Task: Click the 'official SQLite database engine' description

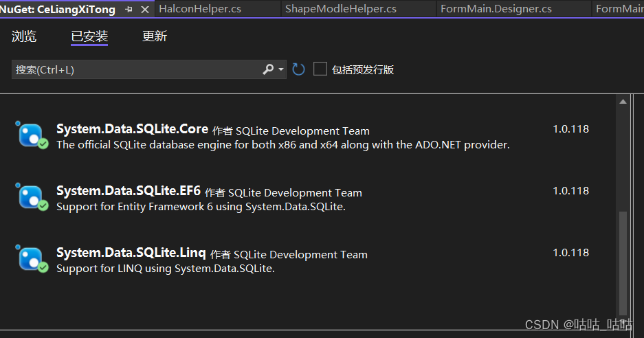Action: [x=283, y=145]
